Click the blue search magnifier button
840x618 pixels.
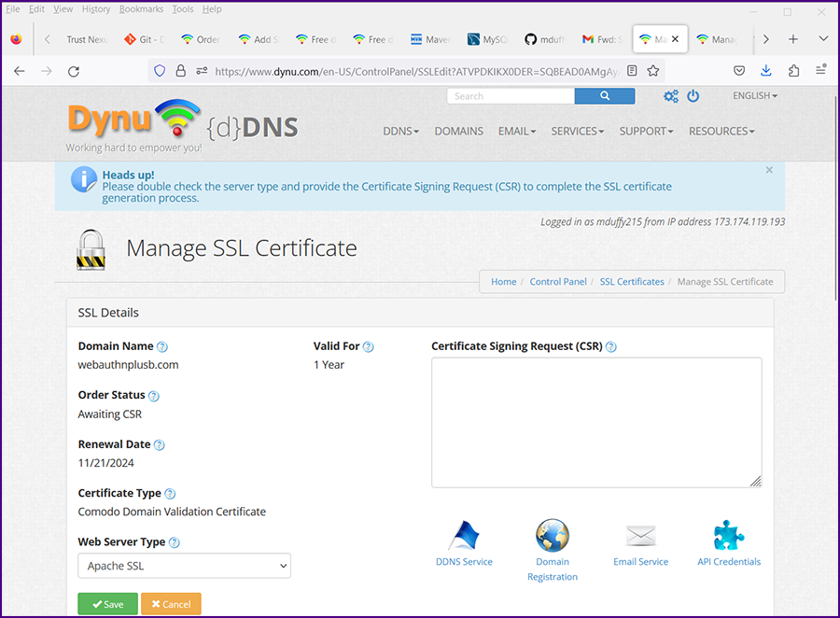tap(605, 96)
